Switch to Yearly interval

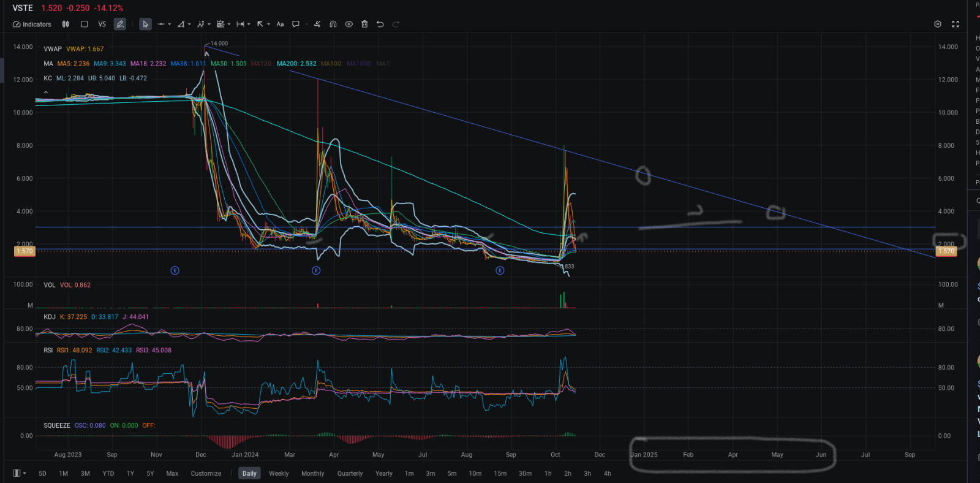pyautogui.click(x=384, y=473)
